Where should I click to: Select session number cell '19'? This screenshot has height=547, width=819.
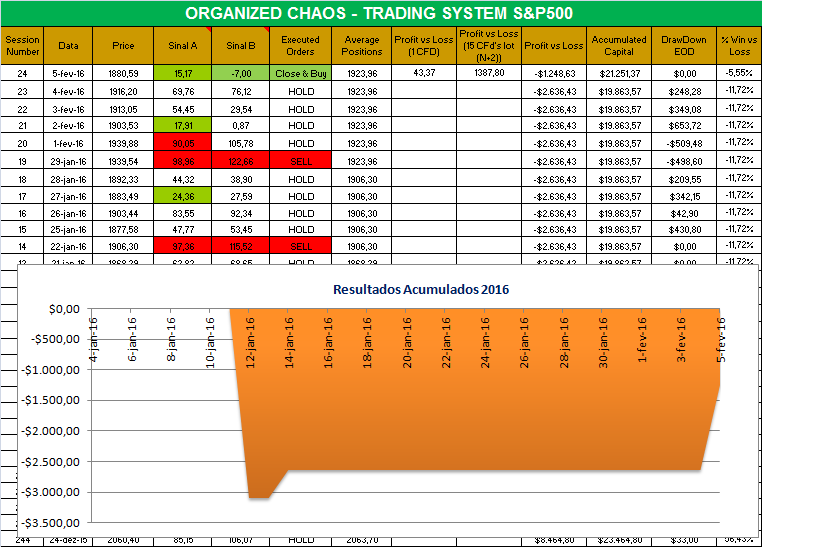[22, 161]
